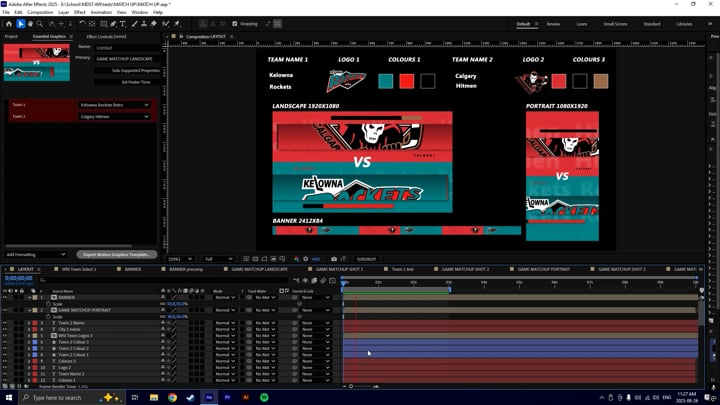The height and width of the screenshot is (405, 720).
Task: Hide the GAME MATCHUP PORTRAIT layer eye
Action: click(x=5, y=310)
